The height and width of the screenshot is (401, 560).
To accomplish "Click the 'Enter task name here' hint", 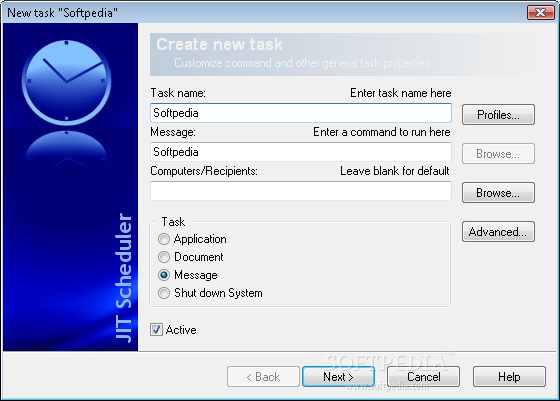I will coord(400,93).
